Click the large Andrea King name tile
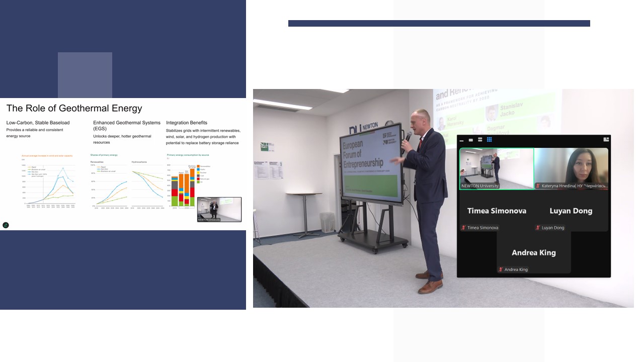 pyautogui.click(x=534, y=252)
